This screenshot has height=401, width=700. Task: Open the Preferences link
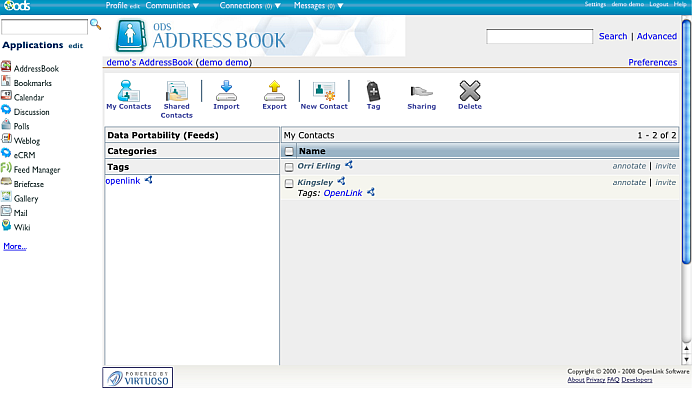click(652, 63)
